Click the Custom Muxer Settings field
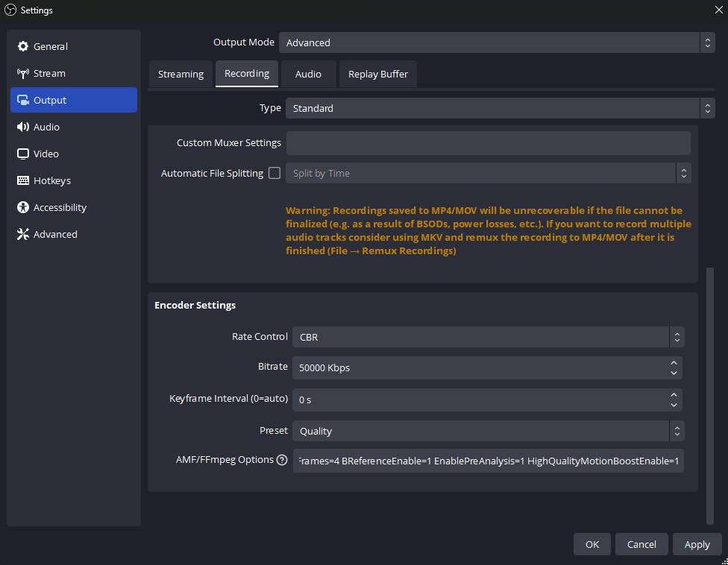The image size is (728, 565). tap(488, 142)
